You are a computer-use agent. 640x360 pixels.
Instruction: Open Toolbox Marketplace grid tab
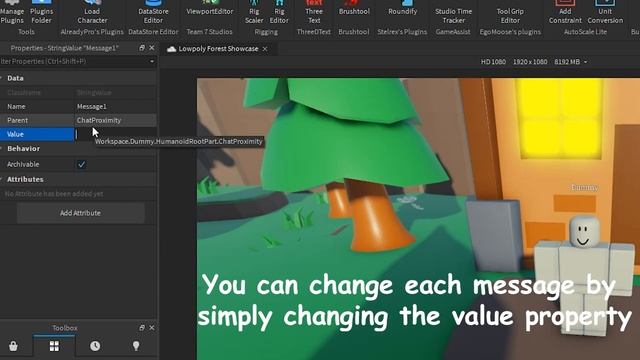(x=54, y=346)
